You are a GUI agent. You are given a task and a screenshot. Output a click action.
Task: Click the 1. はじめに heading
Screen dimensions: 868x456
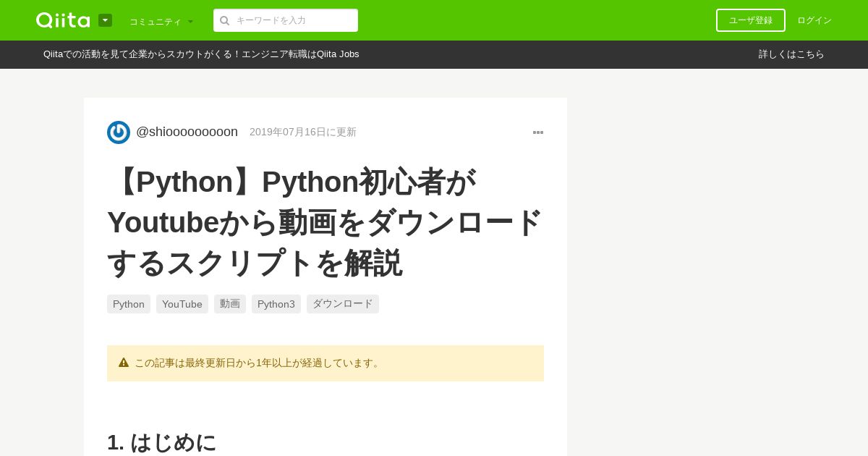(162, 442)
